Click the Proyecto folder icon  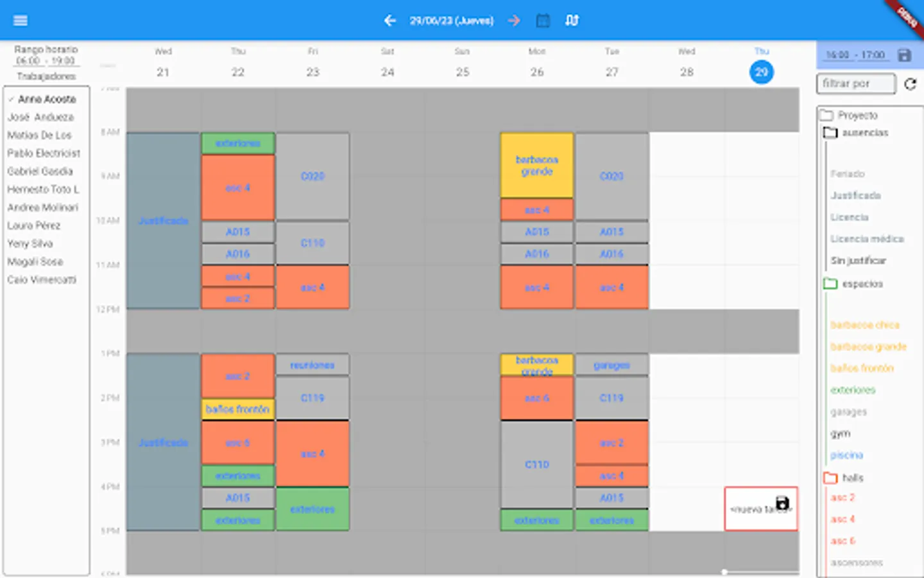[x=826, y=115]
